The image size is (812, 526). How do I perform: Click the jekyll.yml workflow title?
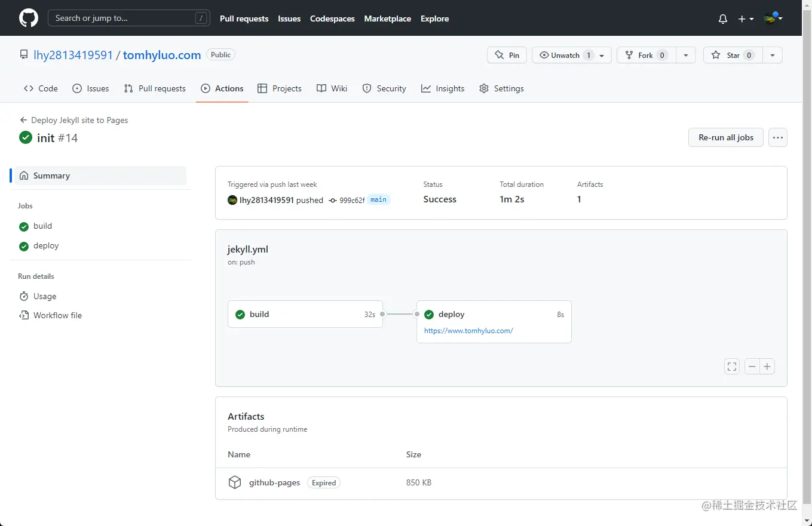pos(248,250)
